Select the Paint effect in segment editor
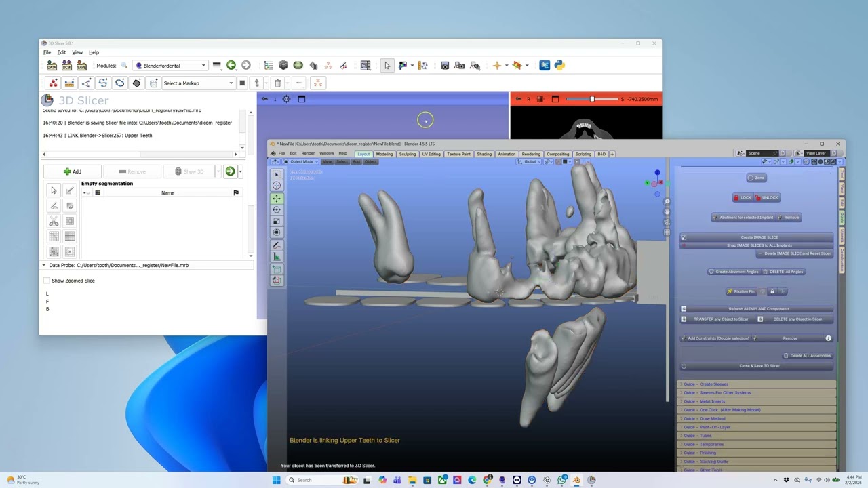The height and width of the screenshot is (488, 868). pos(70,190)
